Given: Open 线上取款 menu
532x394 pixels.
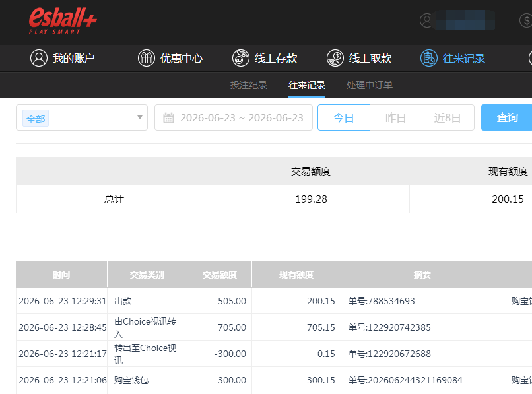Looking at the screenshot, I should pyautogui.click(x=359, y=58).
